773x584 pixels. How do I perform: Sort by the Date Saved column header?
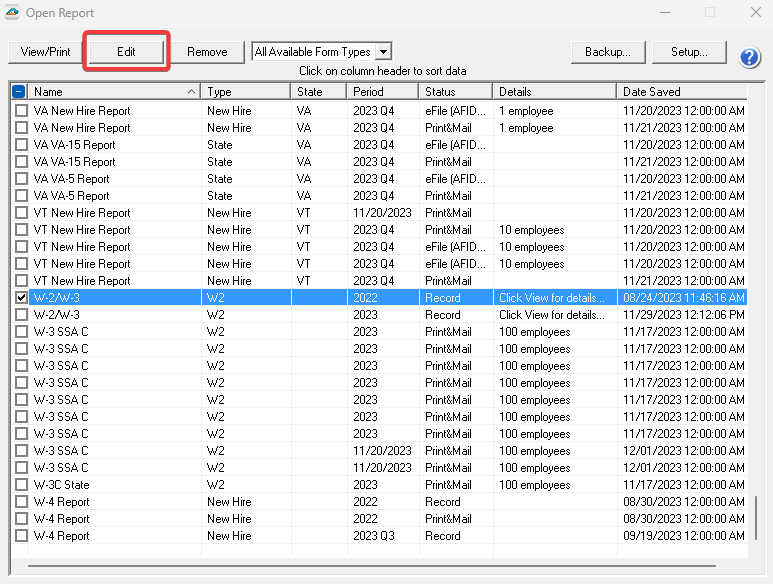[x=682, y=92]
